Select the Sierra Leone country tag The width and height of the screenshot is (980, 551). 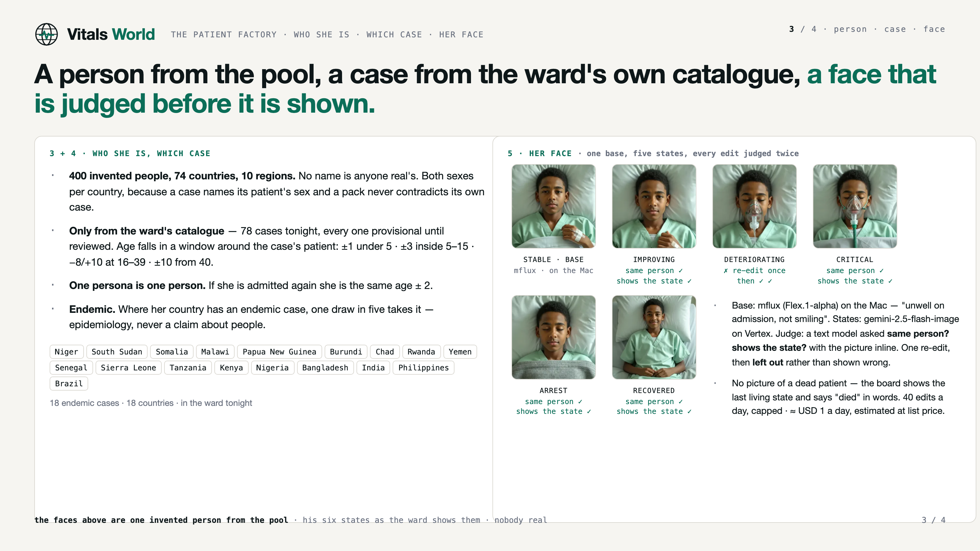point(128,368)
